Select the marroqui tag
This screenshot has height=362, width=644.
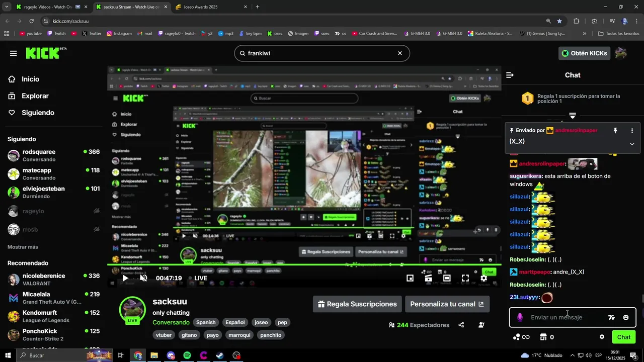(238, 335)
